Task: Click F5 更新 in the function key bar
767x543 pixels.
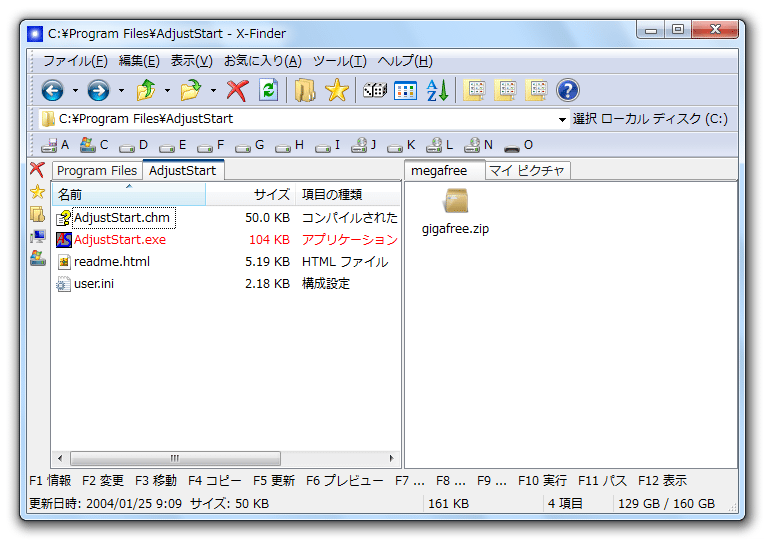Action: [274, 481]
